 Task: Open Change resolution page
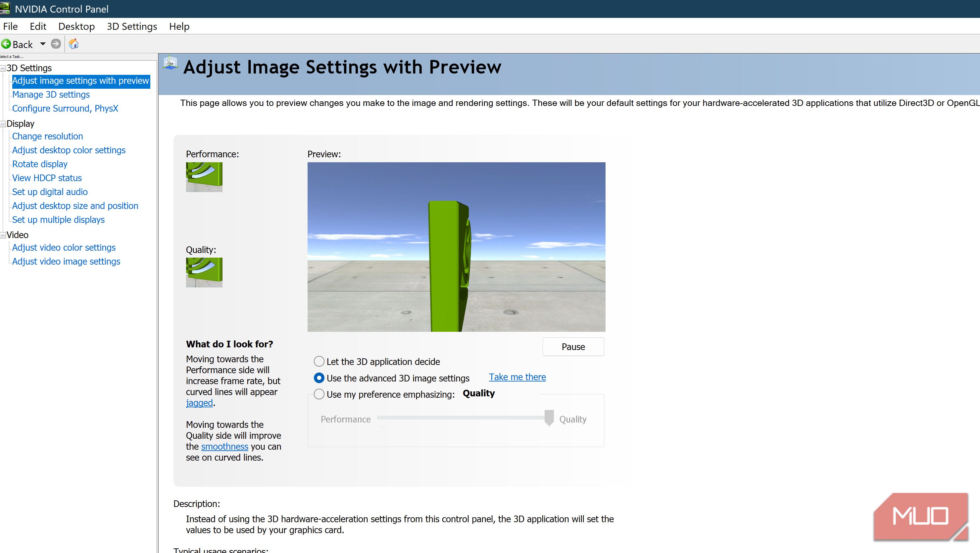click(x=48, y=136)
